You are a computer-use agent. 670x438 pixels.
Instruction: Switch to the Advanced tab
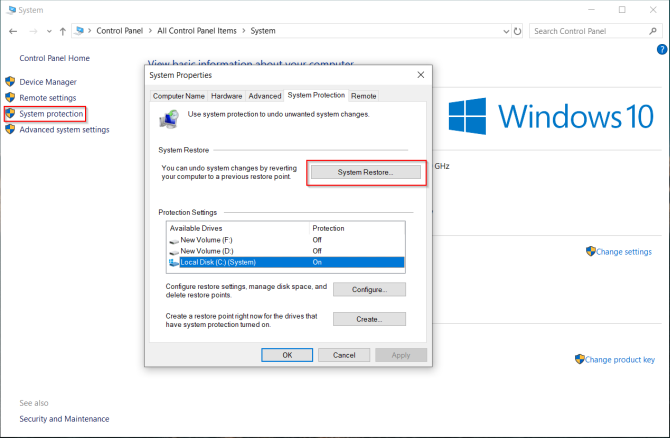(265, 96)
